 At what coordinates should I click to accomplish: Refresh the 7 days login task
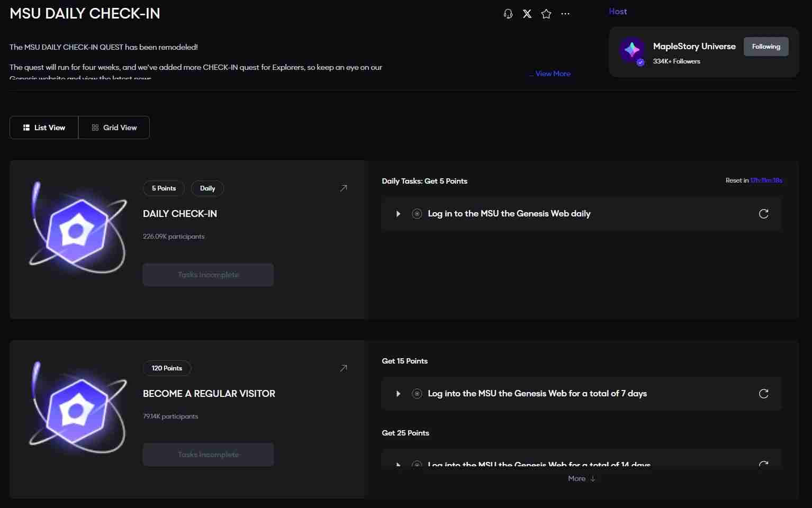(763, 394)
